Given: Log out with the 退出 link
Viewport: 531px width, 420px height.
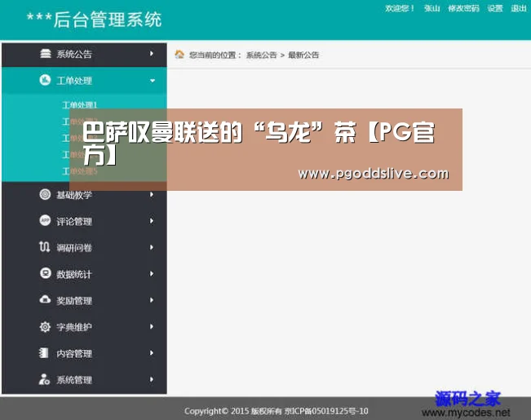Looking at the screenshot, I should coord(519,8).
